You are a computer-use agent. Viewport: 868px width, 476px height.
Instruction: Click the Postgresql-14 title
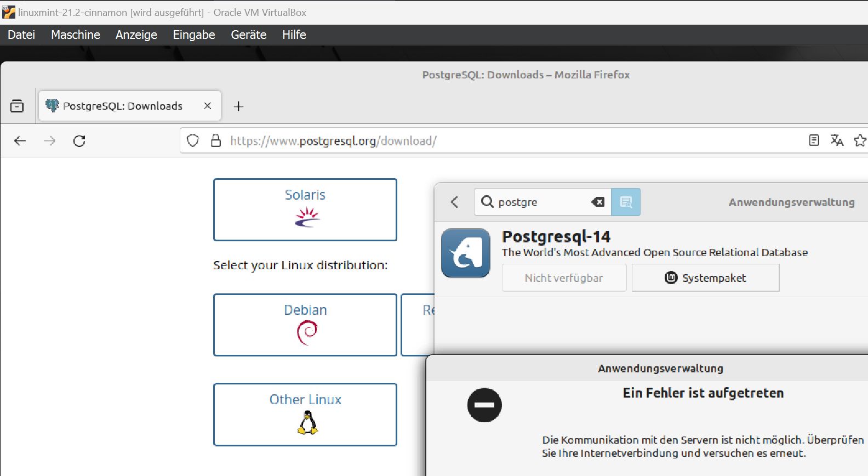pyautogui.click(x=556, y=236)
